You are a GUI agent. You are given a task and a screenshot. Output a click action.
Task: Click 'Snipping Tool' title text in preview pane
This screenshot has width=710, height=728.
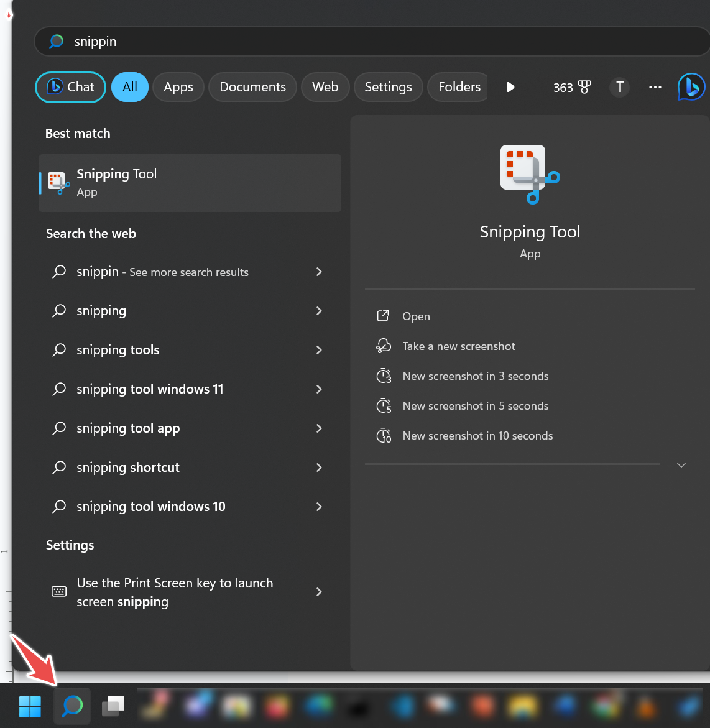(530, 232)
